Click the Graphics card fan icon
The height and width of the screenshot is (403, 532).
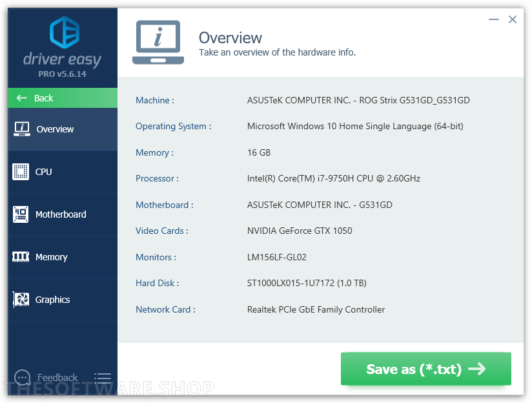coord(21,300)
